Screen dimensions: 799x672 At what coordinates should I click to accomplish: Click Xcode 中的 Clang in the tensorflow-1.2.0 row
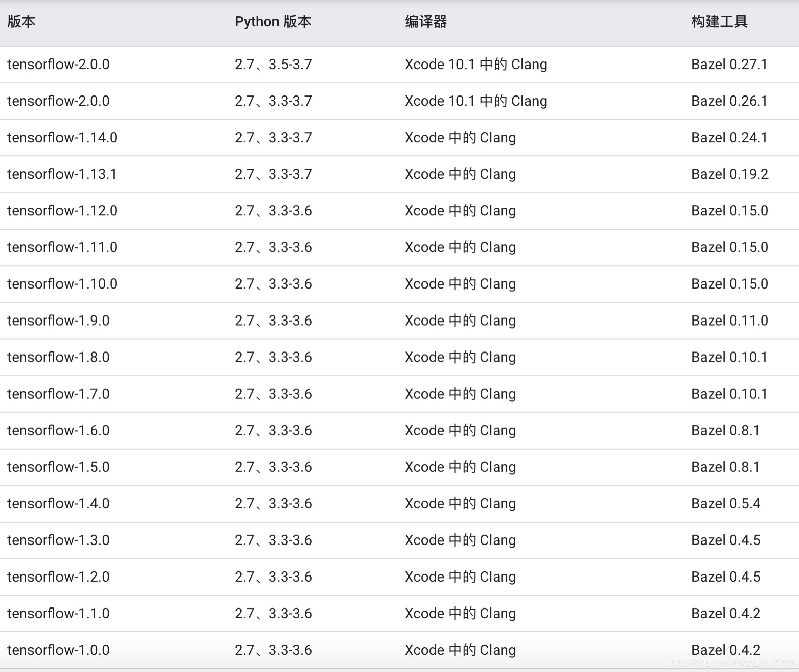point(460,577)
